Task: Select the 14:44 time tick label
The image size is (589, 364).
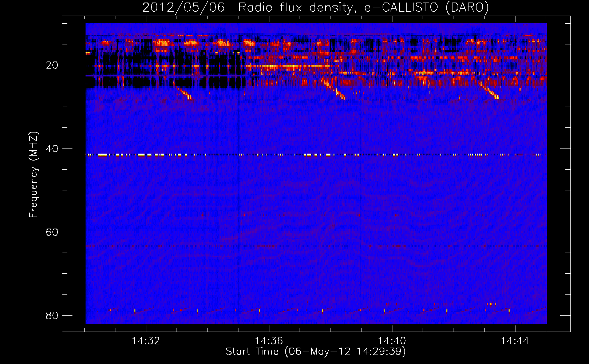Action: click(x=515, y=341)
